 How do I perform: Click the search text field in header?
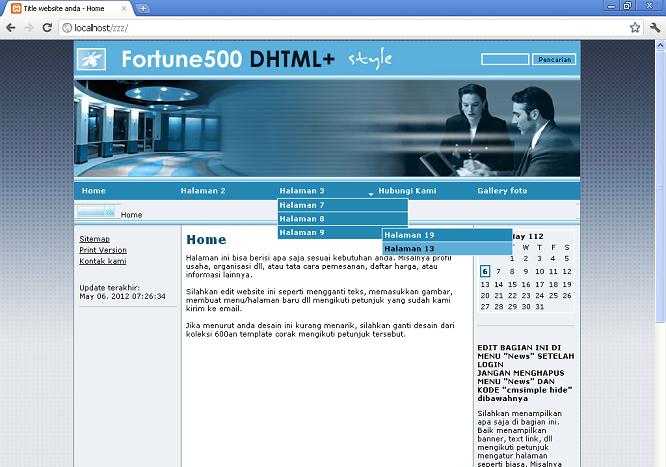(505, 59)
